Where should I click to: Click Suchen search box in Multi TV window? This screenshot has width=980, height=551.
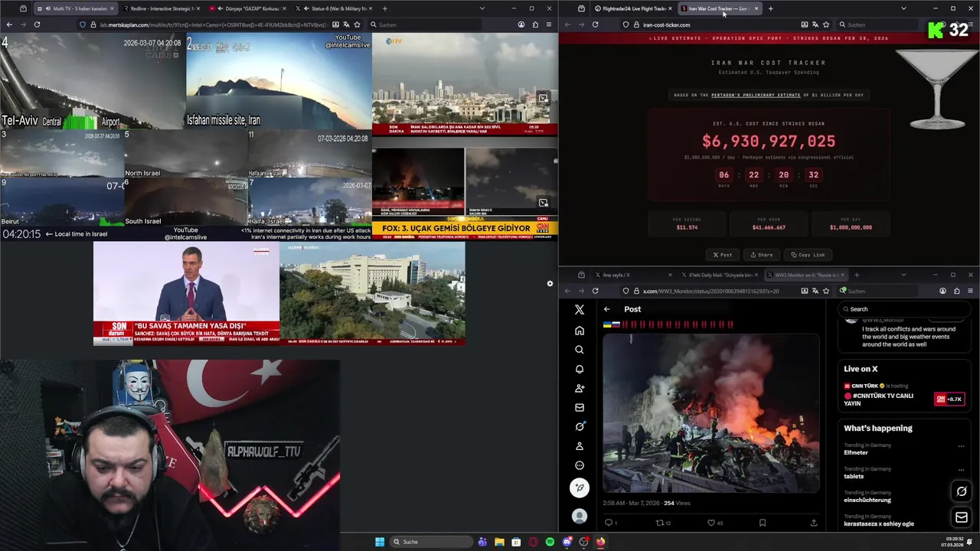tap(425, 24)
